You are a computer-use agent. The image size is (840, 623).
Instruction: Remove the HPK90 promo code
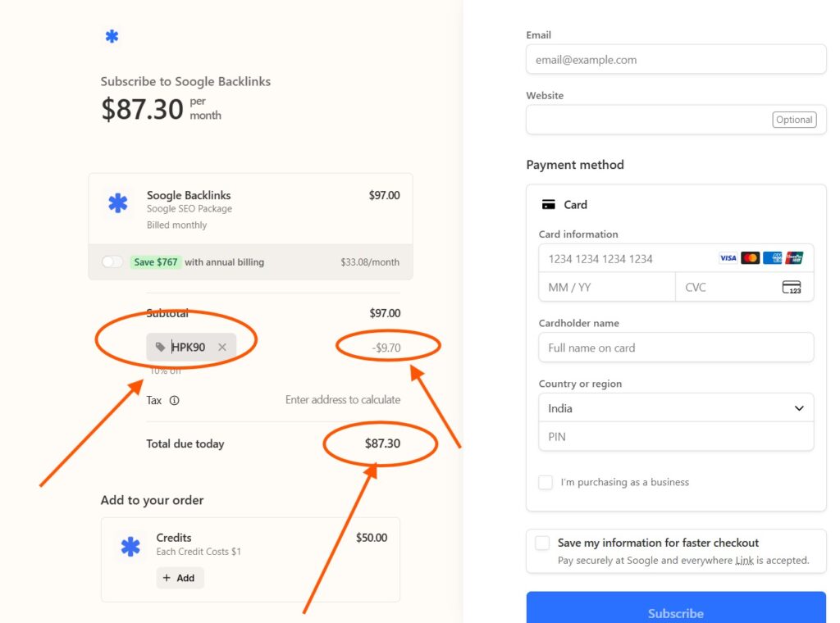click(x=222, y=348)
